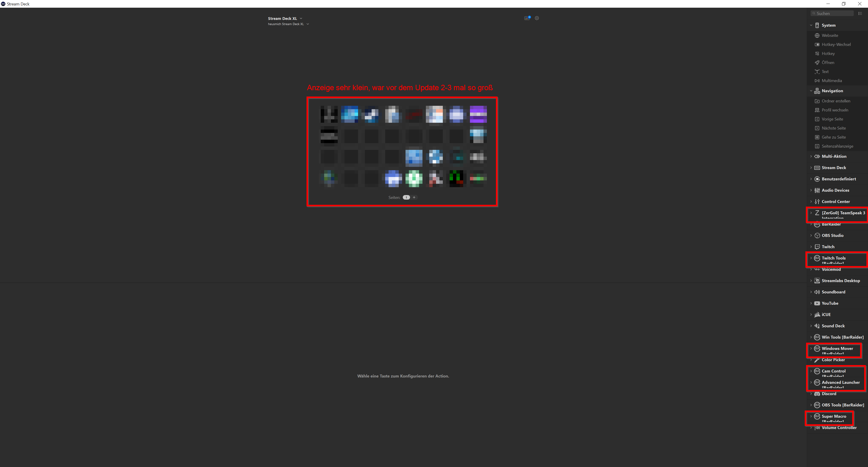Open the Stream Deck store icon
This screenshot has width=868, height=467.
pyautogui.click(x=527, y=18)
